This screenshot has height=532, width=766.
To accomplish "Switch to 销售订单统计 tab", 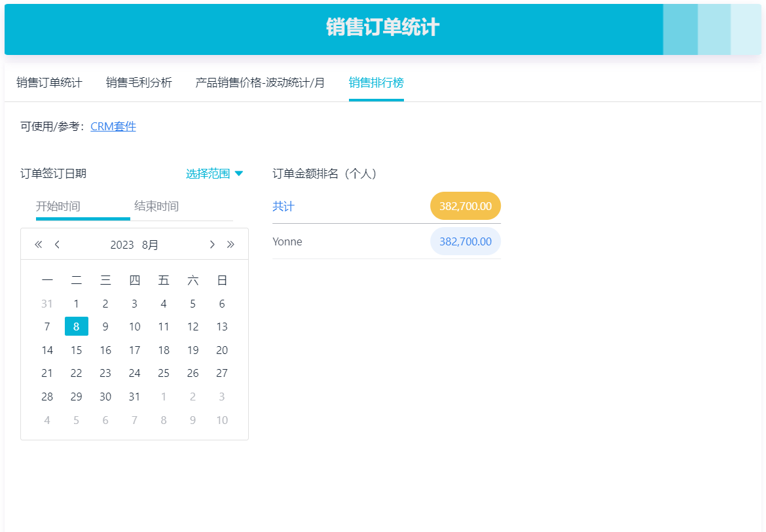I will tap(49, 82).
